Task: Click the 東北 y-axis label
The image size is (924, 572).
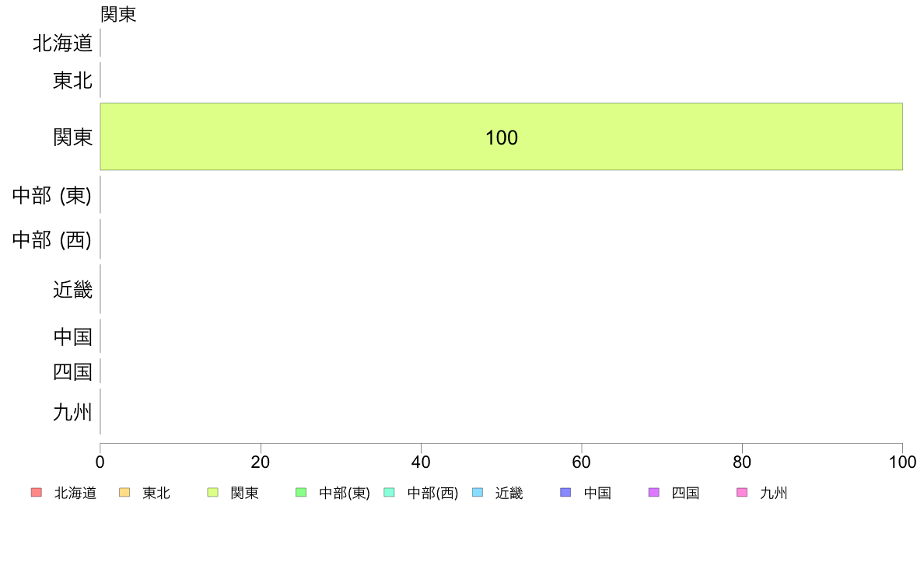Action: (72, 80)
